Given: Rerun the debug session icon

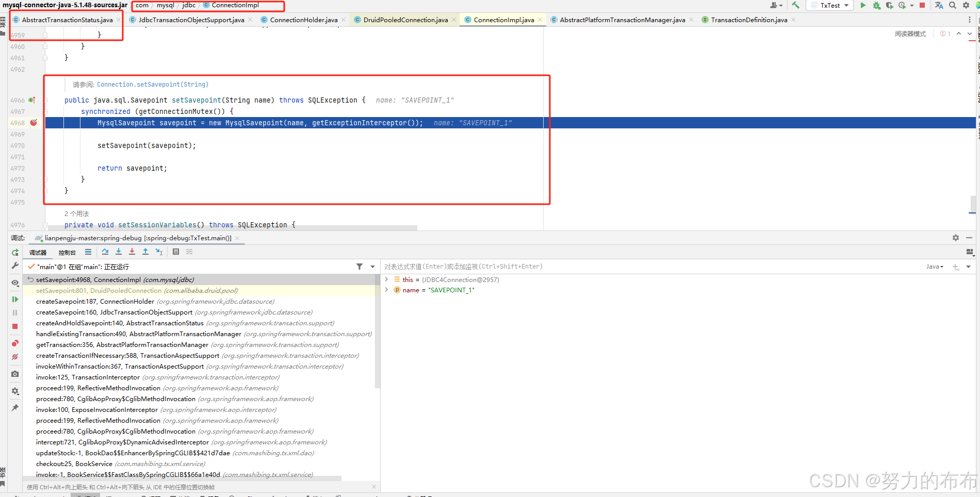Looking at the screenshot, I should click(15, 252).
